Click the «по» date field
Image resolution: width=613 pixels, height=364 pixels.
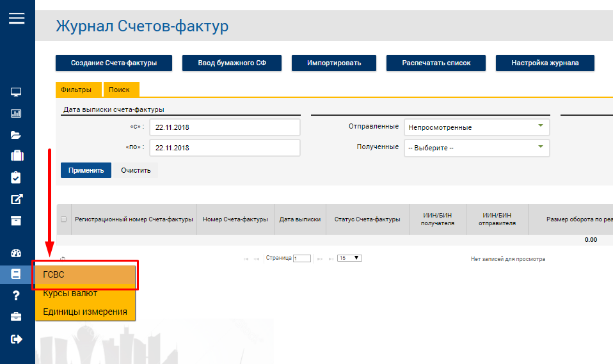pyautogui.click(x=225, y=148)
